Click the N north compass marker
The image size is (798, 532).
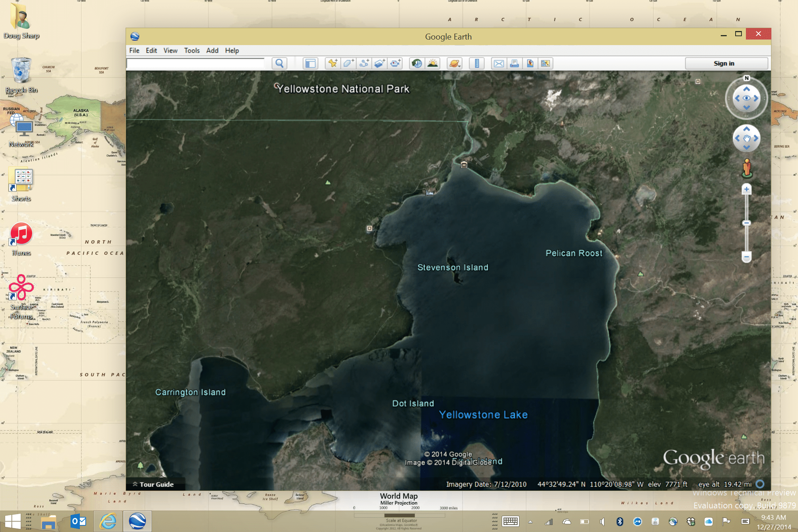747,78
